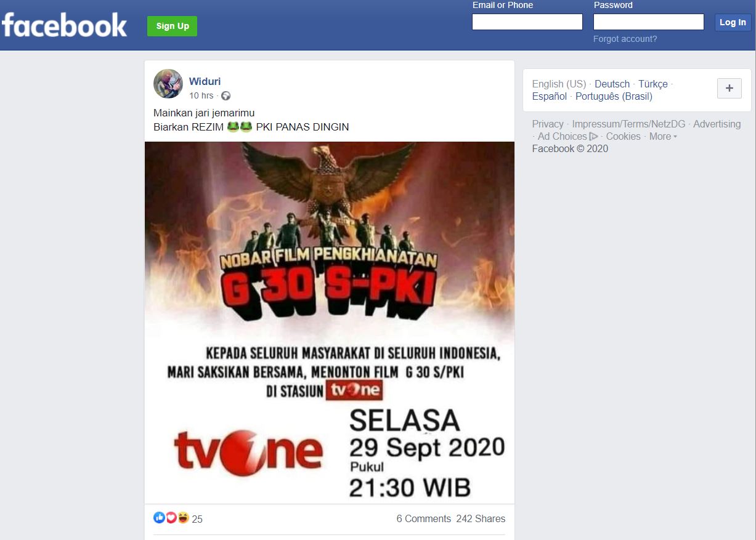Image resolution: width=756 pixels, height=540 pixels.
Task: Open Widuri's profile picture
Action: (x=168, y=84)
